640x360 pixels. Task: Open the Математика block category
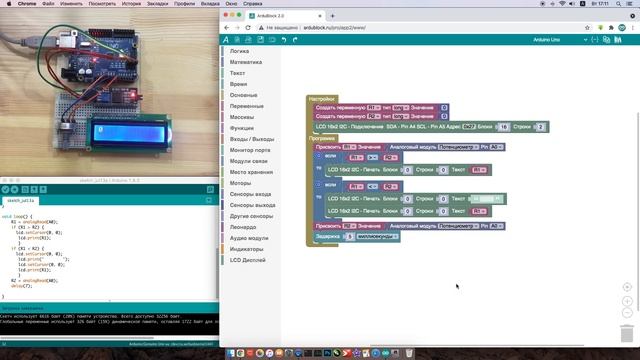(246, 62)
